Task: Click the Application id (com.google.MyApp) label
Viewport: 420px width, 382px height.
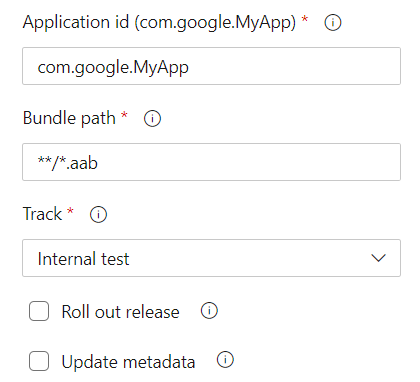Action: [159, 23]
